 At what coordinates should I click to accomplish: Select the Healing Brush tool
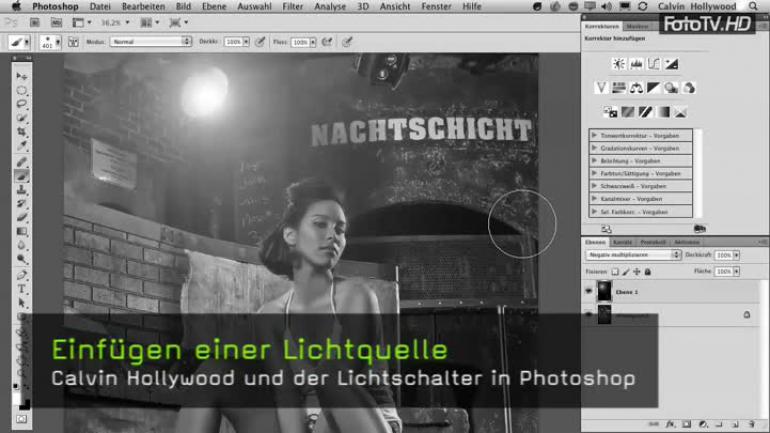(x=22, y=162)
